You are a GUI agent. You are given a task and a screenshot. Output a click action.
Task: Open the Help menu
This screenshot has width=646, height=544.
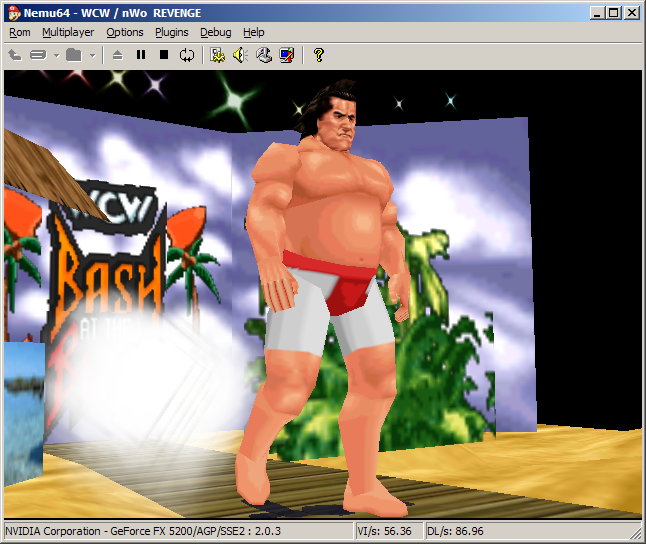254,32
